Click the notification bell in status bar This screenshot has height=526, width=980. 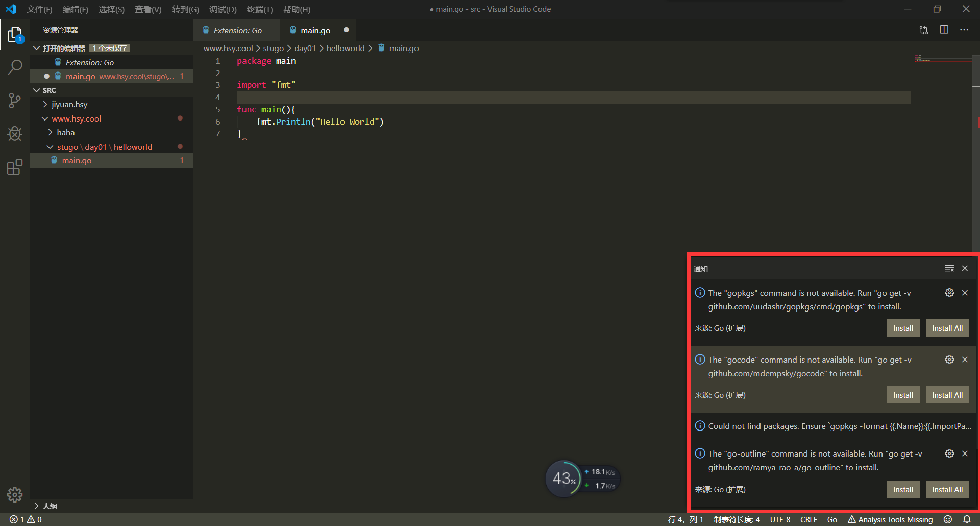pos(967,519)
